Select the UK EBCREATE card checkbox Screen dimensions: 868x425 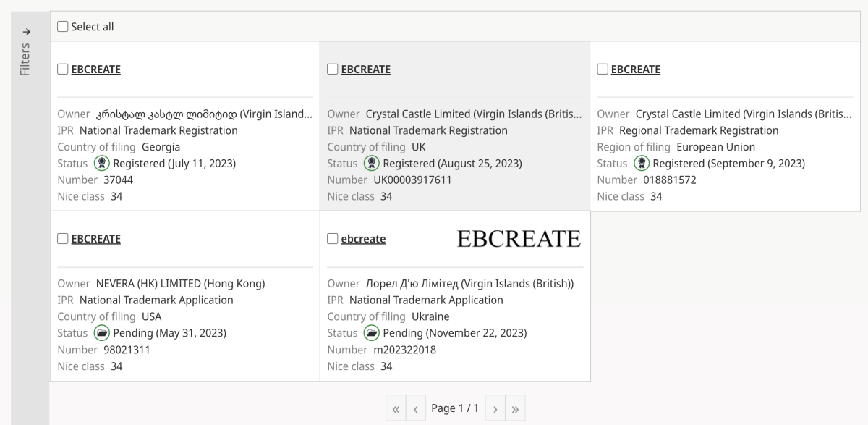click(333, 70)
